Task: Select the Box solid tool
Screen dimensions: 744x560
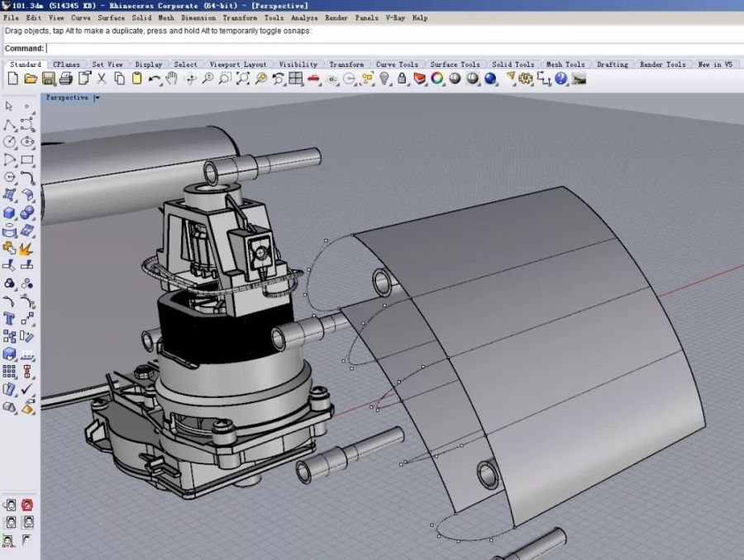Action: (10, 213)
